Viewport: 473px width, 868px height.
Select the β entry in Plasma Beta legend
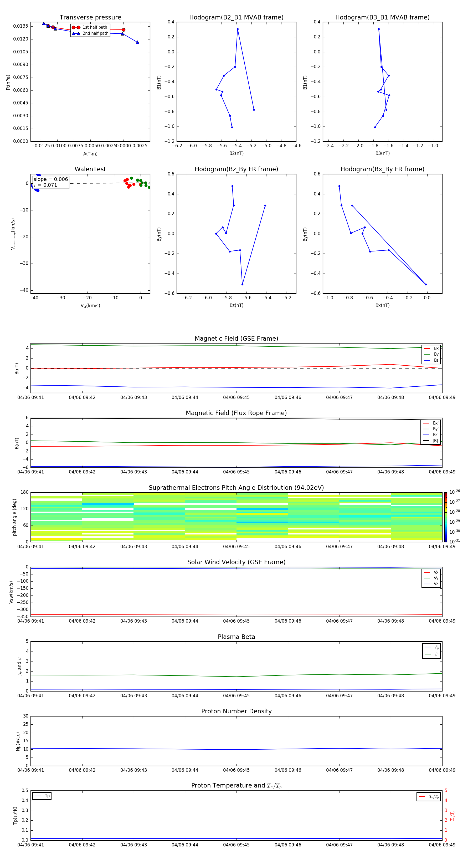click(x=431, y=654)
